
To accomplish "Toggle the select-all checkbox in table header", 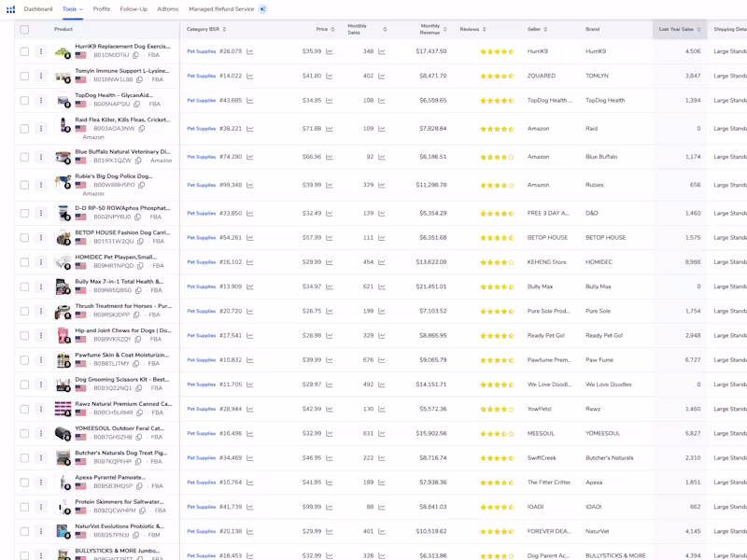I will tap(24, 30).
